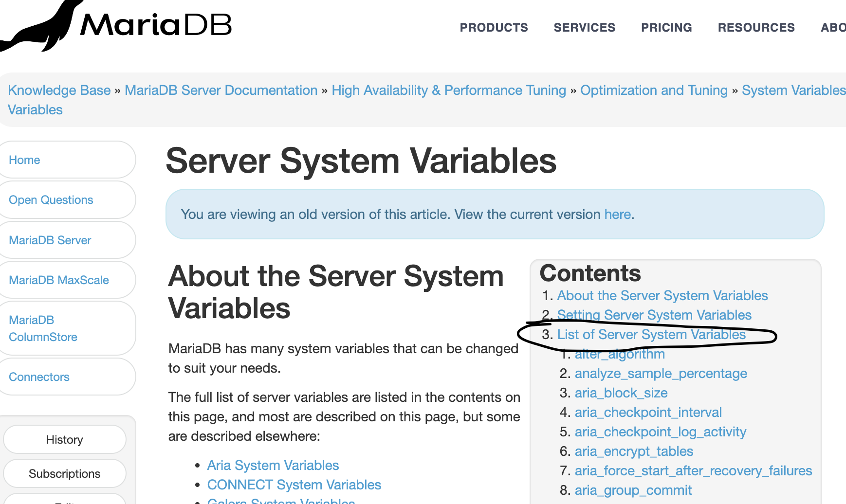This screenshot has width=846, height=504.
Task: Open aria_checkpoint_interval contents entry
Action: click(x=648, y=413)
